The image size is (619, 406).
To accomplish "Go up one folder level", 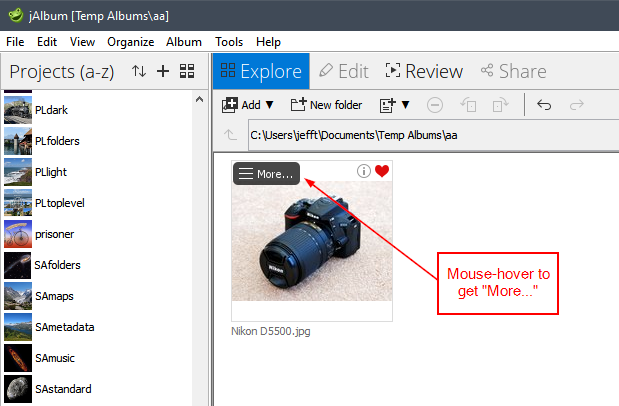I will click(x=230, y=135).
